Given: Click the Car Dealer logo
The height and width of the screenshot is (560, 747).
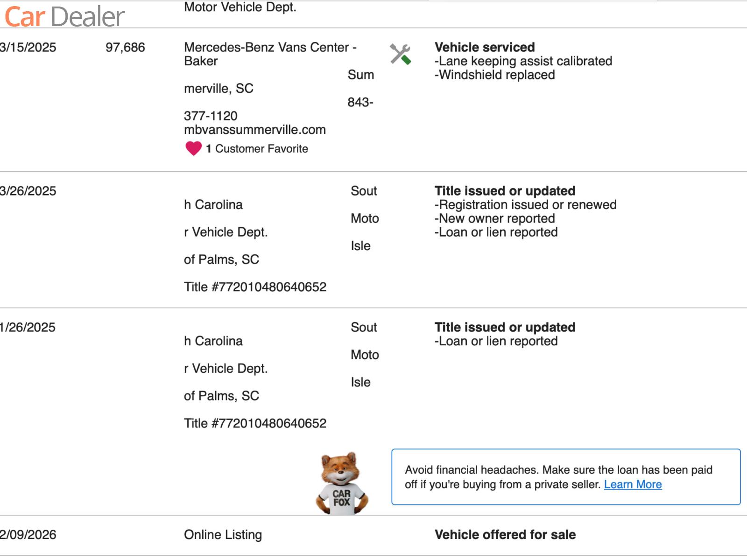Looking at the screenshot, I should tap(64, 17).
